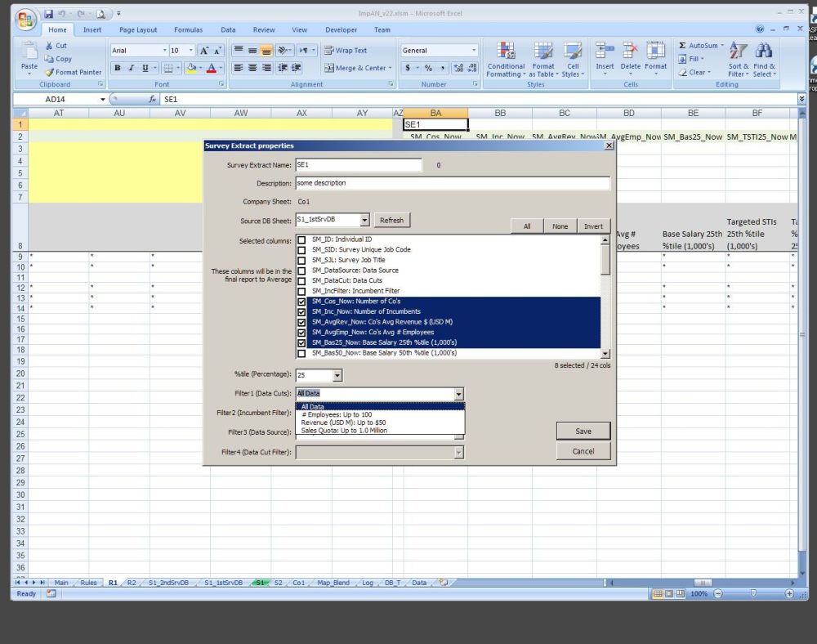
Task: Open the S1_2ndSrvDB sheet tab
Action: (x=168, y=583)
